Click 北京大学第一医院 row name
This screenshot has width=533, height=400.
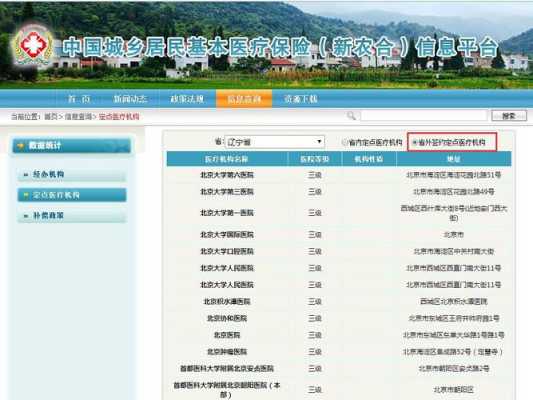227,213
